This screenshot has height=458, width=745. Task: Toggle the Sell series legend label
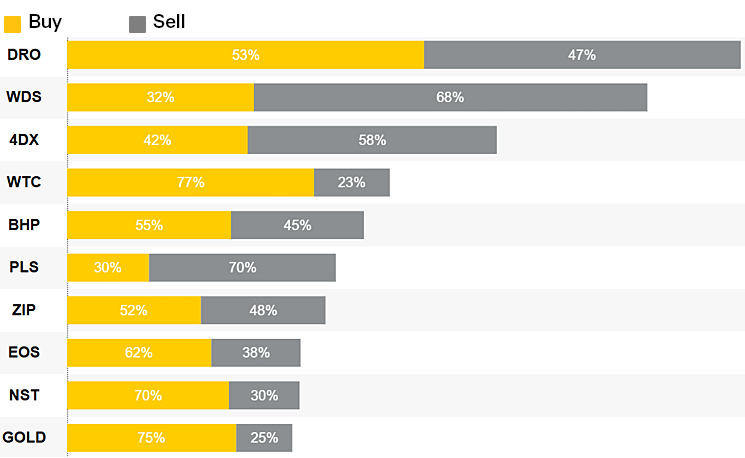tap(169, 22)
